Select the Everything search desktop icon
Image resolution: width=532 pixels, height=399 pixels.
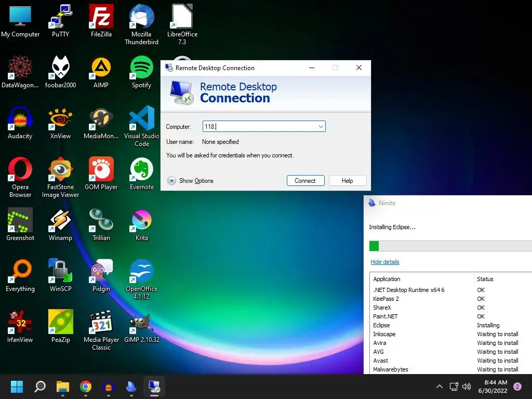click(20, 275)
